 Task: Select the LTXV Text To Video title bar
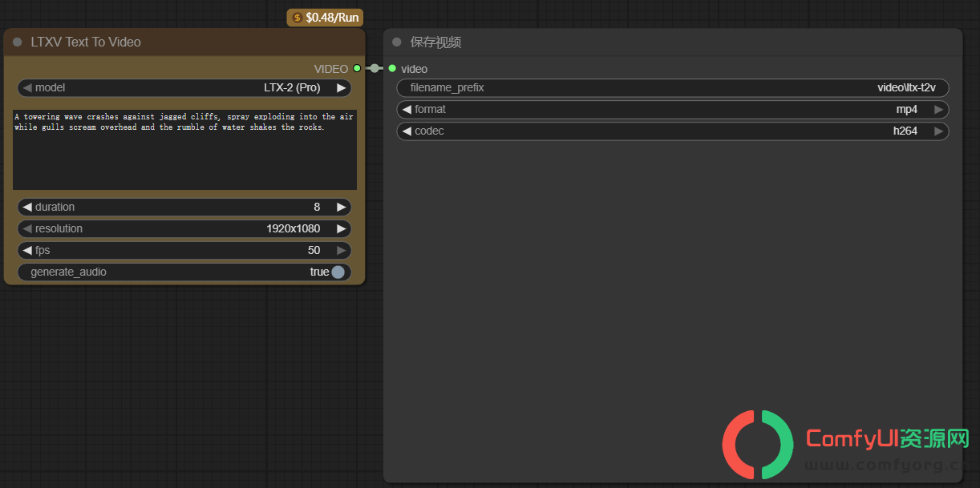[184, 42]
